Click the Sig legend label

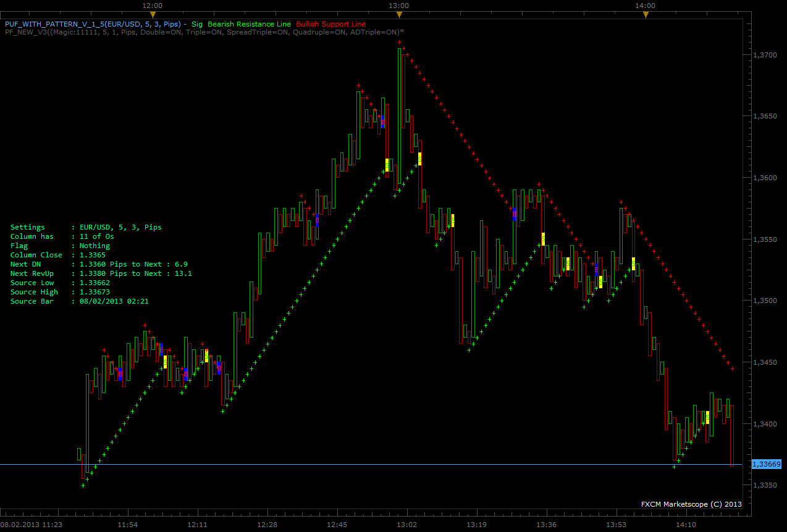click(x=197, y=24)
